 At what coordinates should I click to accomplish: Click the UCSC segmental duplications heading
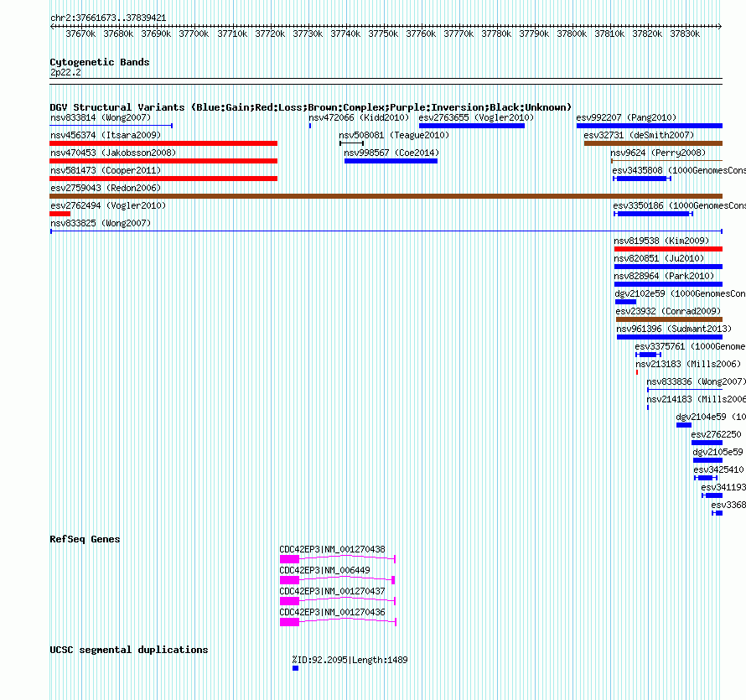pyautogui.click(x=129, y=650)
